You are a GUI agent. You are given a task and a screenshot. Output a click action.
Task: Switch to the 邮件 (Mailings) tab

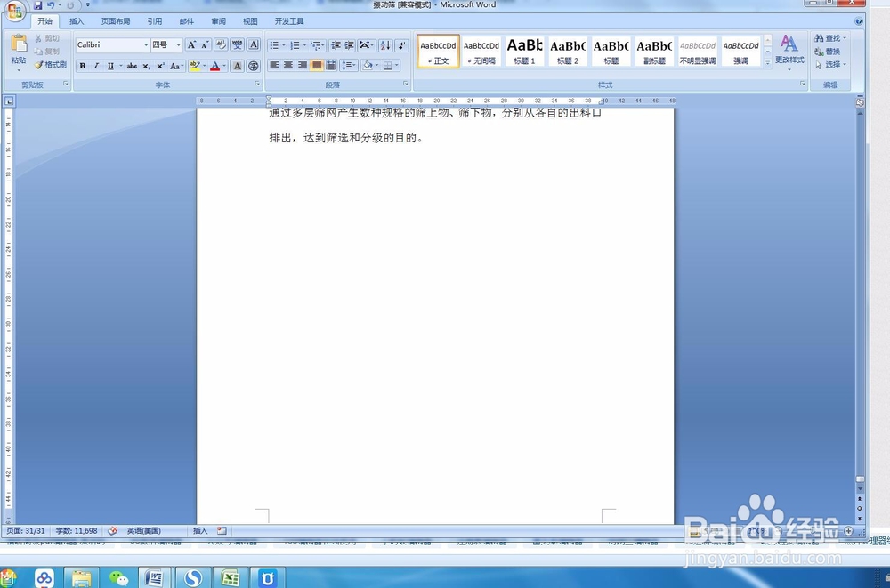tap(187, 21)
